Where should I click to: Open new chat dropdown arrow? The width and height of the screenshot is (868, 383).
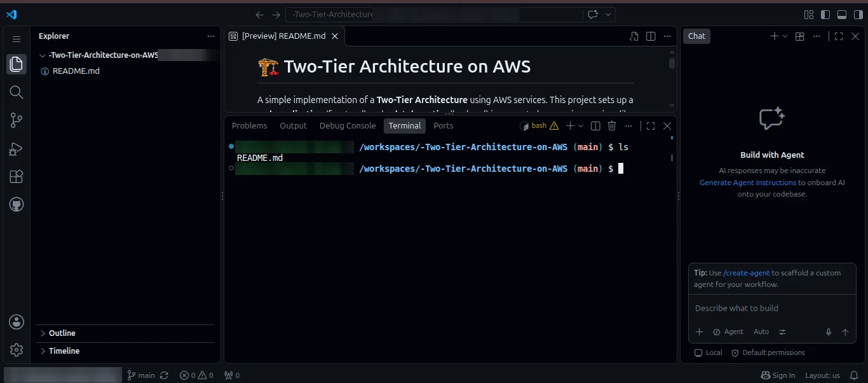(785, 36)
